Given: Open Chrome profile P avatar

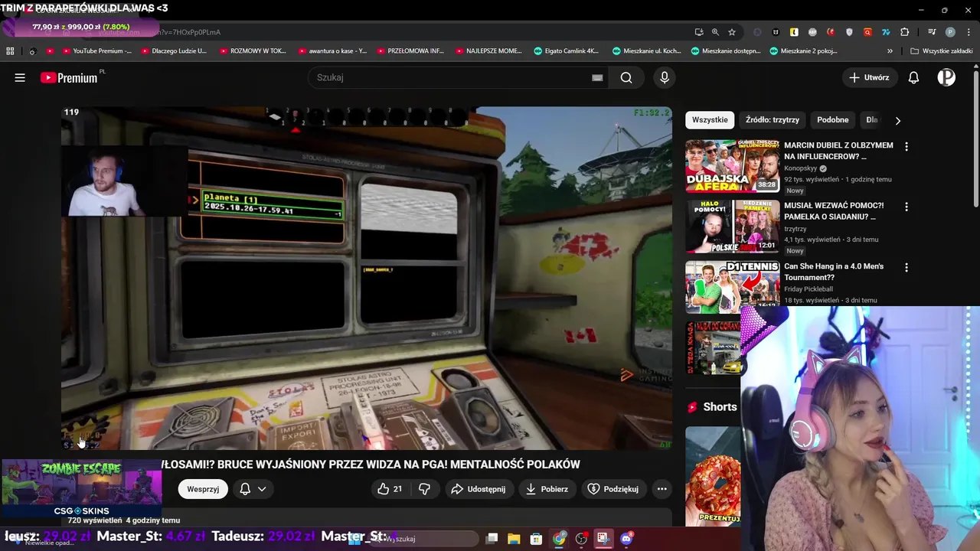Looking at the screenshot, I should click(950, 32).
